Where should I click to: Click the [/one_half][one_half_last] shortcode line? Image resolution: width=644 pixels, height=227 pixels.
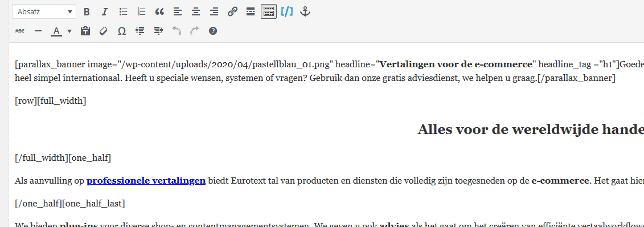tap(70, 203)
